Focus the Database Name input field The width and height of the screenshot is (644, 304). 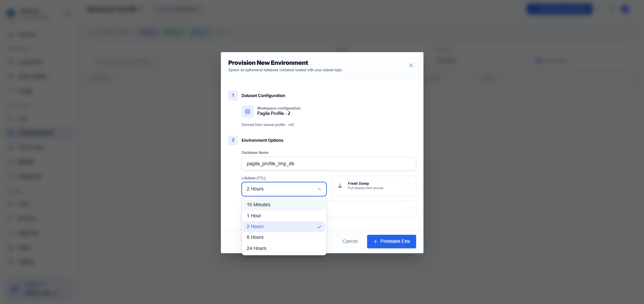(x=329, y=164)
